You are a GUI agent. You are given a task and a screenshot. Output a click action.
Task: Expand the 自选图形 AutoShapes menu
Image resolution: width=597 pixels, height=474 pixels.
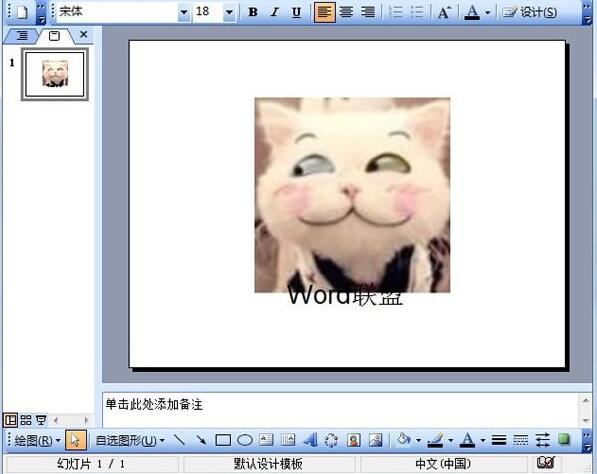[130, 440]
